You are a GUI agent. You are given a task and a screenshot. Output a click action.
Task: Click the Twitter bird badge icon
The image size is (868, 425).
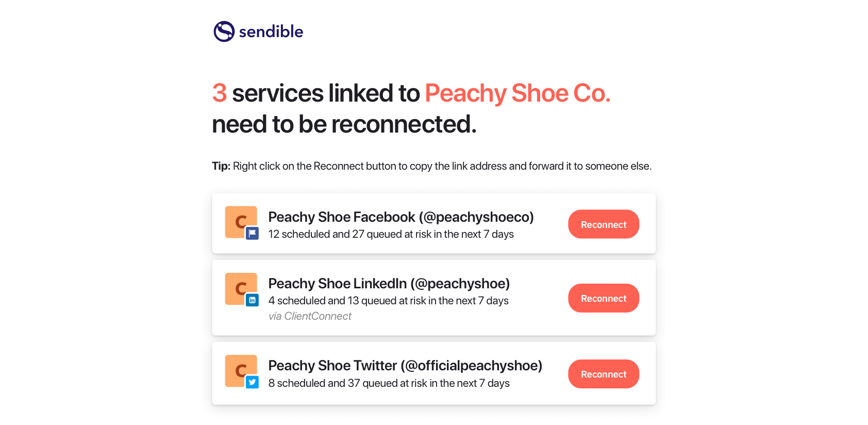pos(252,382)
